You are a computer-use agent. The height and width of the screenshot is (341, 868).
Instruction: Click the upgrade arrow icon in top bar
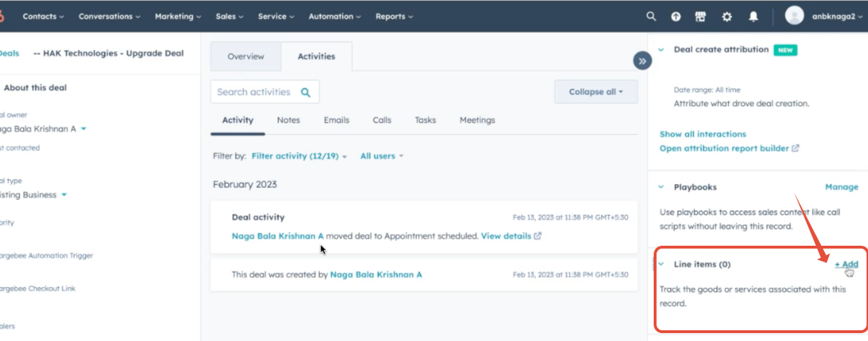coord(675,16)
